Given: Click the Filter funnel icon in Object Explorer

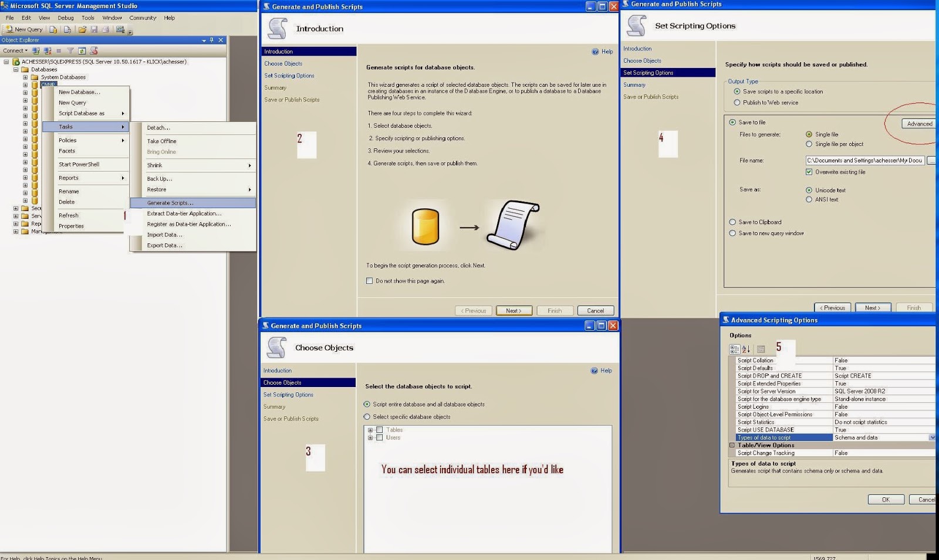Looking at the screenshot, I should [x=70, y=51].
